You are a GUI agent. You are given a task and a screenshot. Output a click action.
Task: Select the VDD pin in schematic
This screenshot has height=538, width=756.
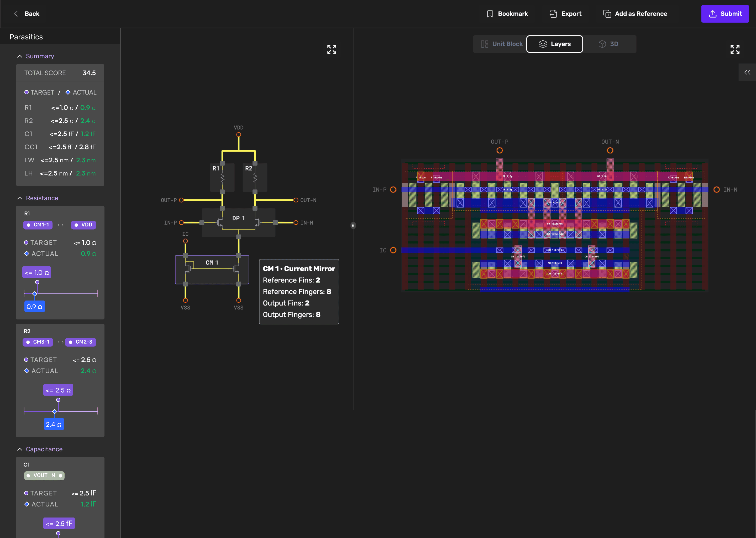238,134
